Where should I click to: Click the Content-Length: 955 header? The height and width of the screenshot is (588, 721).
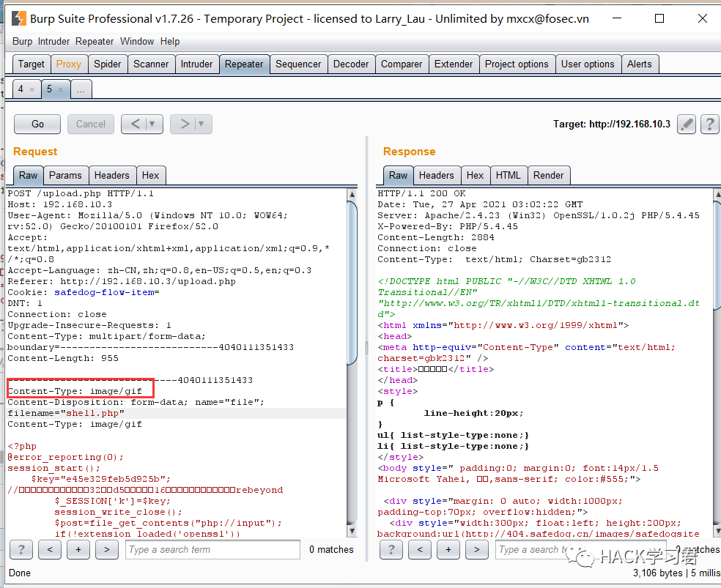[63, 358]
